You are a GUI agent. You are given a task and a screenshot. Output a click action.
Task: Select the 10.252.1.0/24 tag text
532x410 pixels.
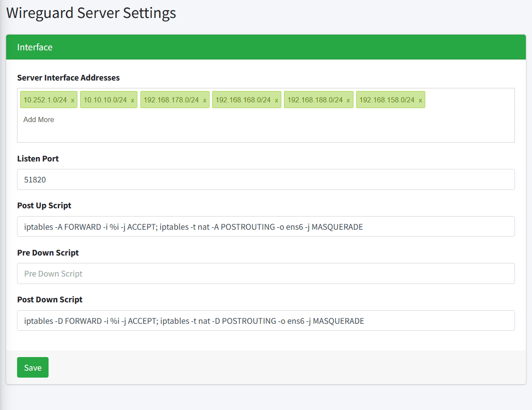tap(45, 100)
